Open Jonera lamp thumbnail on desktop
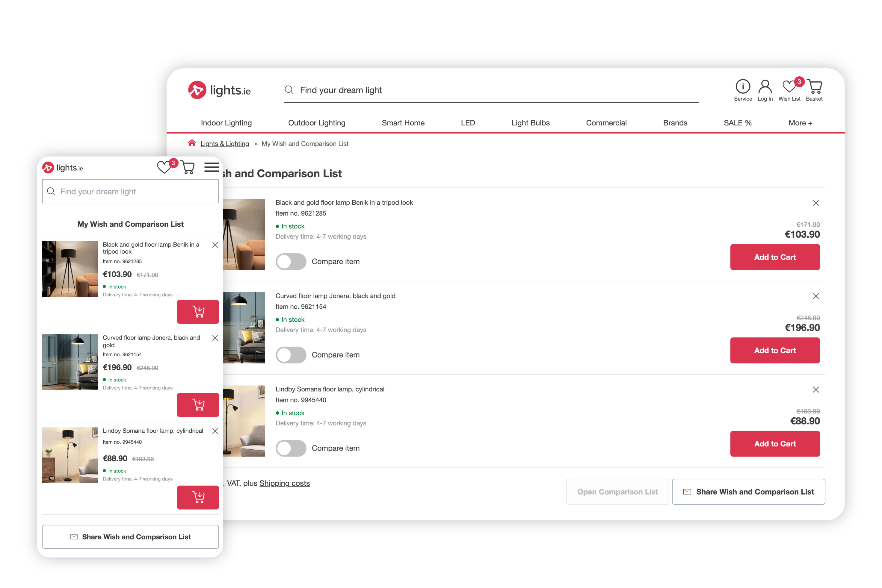Viewport: 882px width, 588px height. [244, 328]
